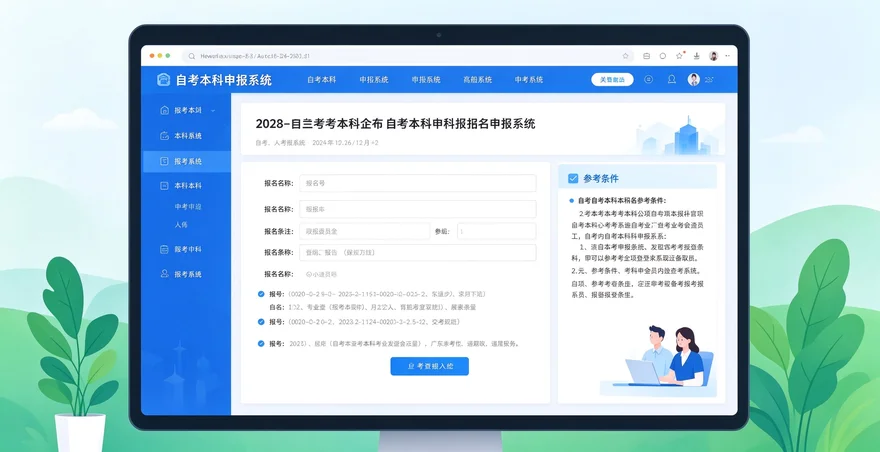880x452 pixels.
Task: Select 本科本科 in the sidebar
Action: pos(186,185)
